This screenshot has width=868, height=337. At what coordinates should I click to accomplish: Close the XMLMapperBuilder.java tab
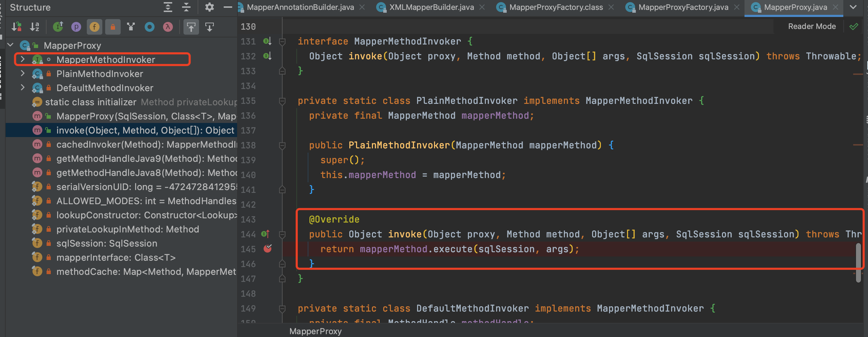(482, 7)
